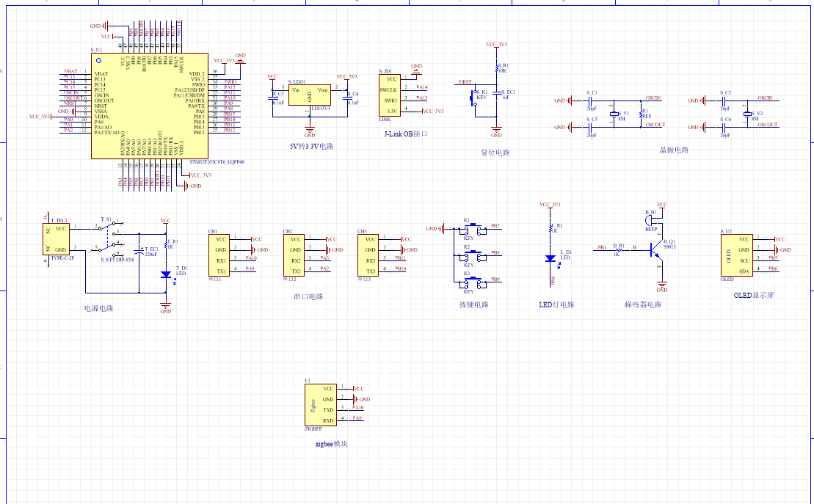Click the LDO3V3 voltage regulator component
Viewport: 814px width, 504px height.
coord(309,95)
